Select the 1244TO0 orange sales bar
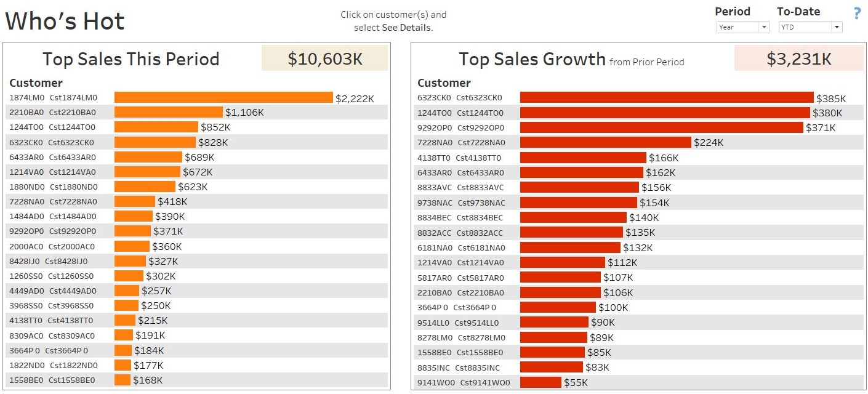The width and height of the screenshot is (868, 394). coord(156,127)
